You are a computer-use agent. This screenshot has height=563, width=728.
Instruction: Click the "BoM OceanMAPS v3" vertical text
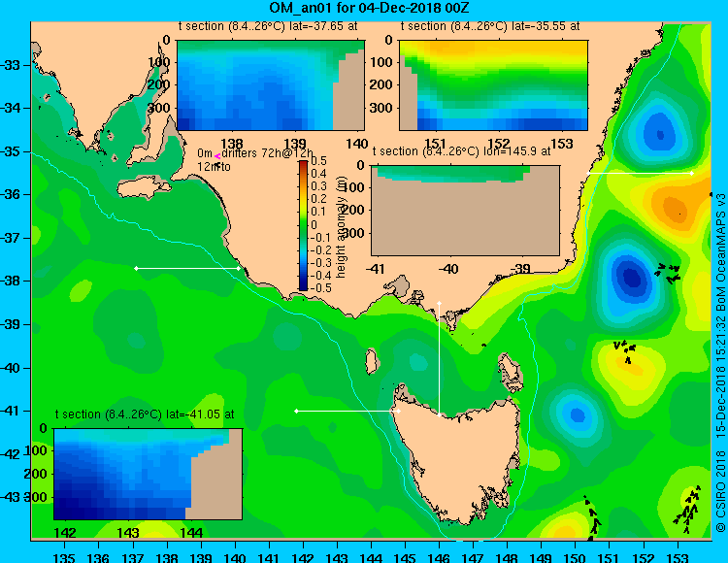720,253
